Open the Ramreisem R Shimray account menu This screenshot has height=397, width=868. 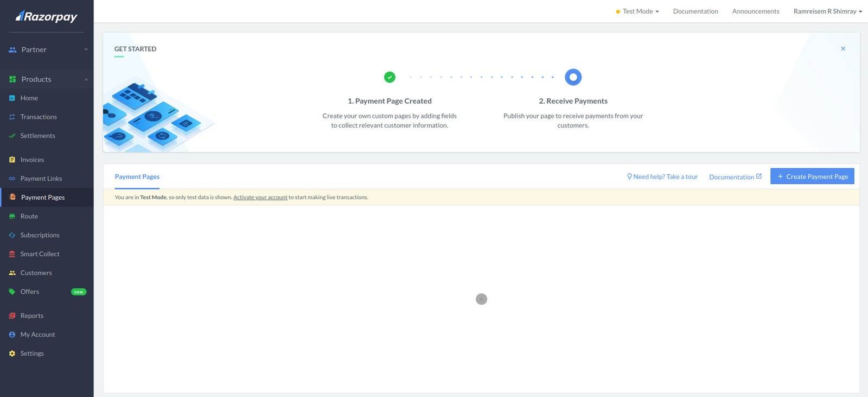827,11
